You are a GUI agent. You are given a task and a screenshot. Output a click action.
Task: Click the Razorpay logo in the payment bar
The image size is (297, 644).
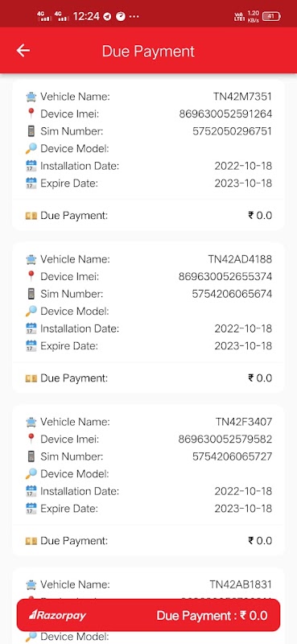click(58, 615)
